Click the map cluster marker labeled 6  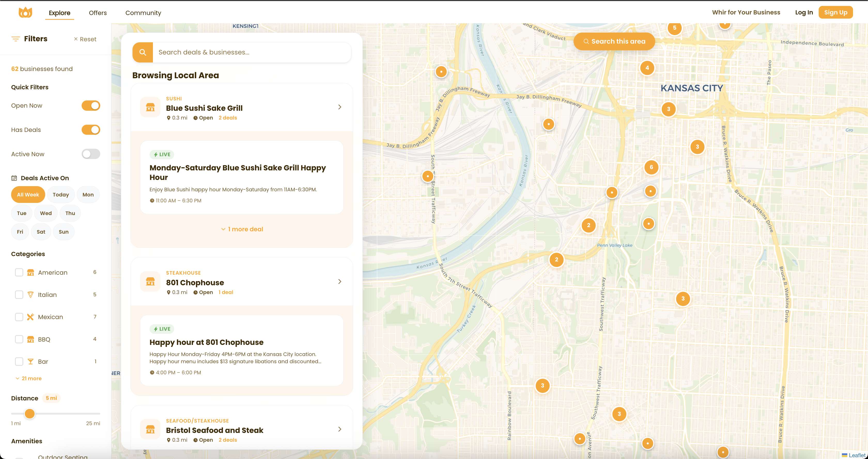tap(651, 167)
